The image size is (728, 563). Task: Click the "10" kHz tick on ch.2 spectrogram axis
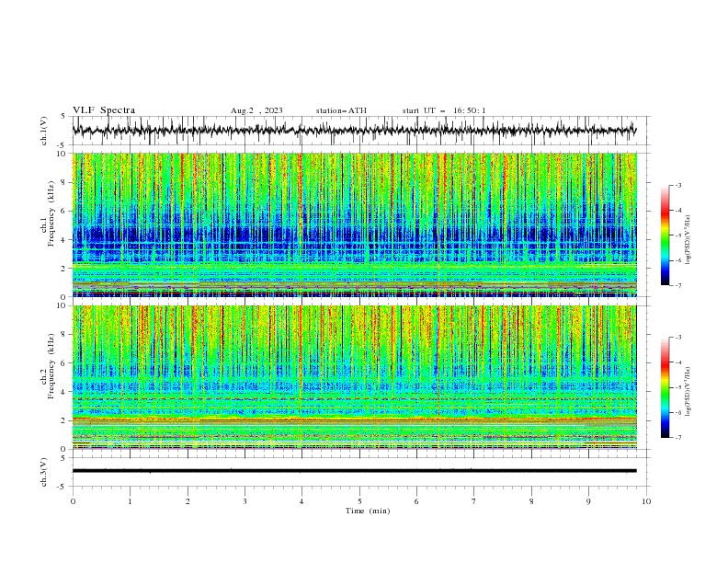click(x=63, y=305)
